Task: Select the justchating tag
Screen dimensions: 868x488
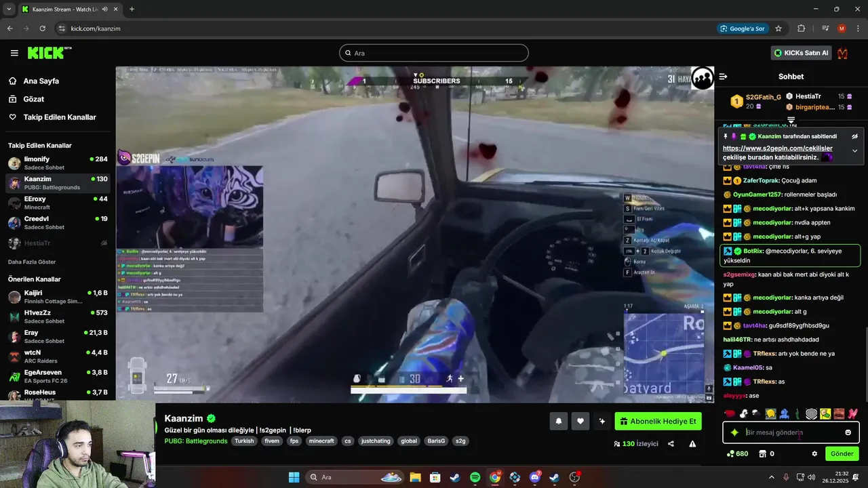Action: point(376,441)
